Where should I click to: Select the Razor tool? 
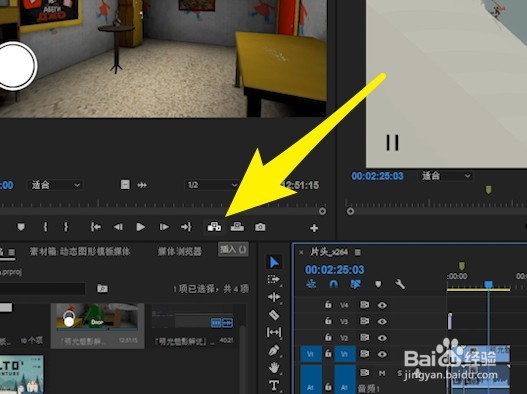click(x=274, y=315)
